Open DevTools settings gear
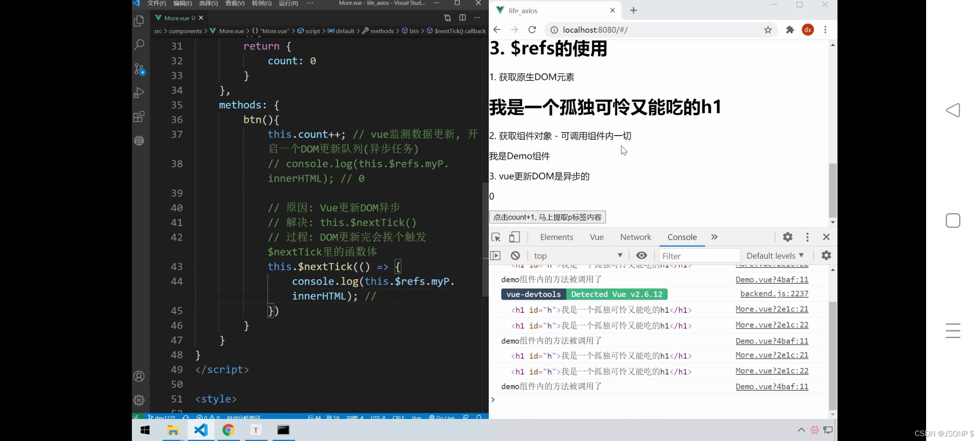This screenshot has width=980, height=441. tap(788, 237)
